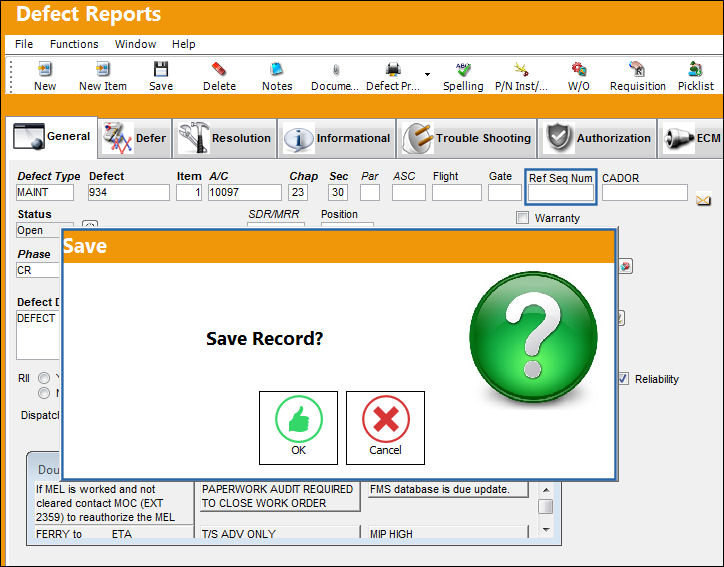
Task: Expand the Defect Print dropdown arrow
Action: (428, 74)
